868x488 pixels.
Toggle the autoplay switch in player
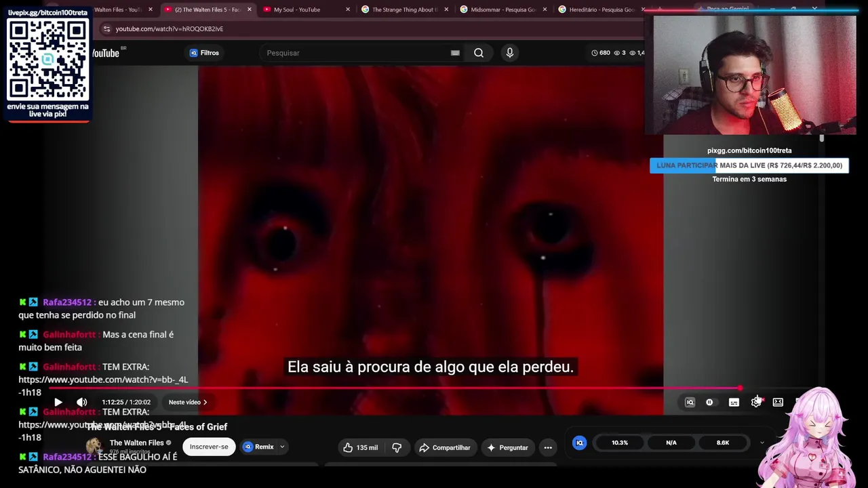[709, 402]
